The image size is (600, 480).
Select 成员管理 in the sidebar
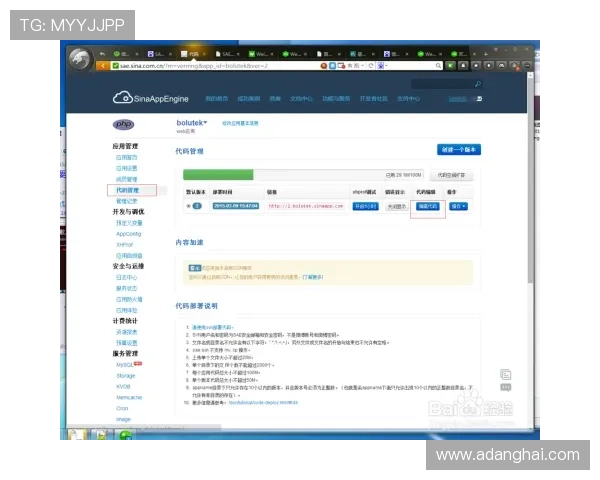[127, 179]
